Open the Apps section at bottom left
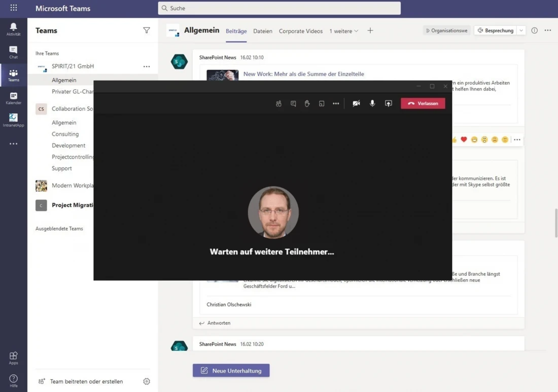Screen dimensions: 558x392 tap(13, 357)
